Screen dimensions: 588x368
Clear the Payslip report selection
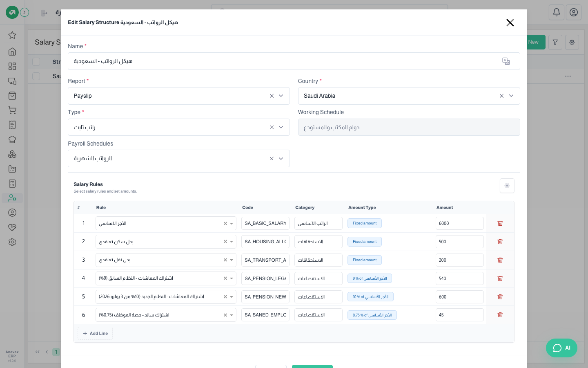coord(272,96)
